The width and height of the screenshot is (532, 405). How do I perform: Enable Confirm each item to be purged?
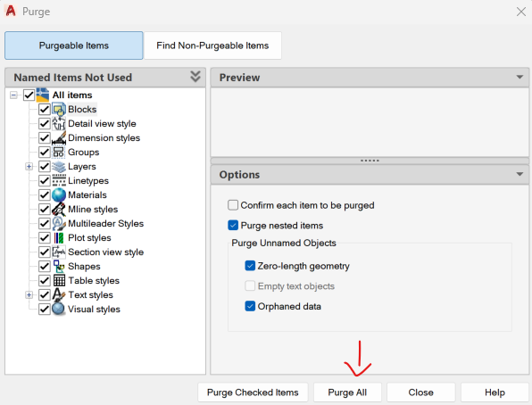(233, 205)
